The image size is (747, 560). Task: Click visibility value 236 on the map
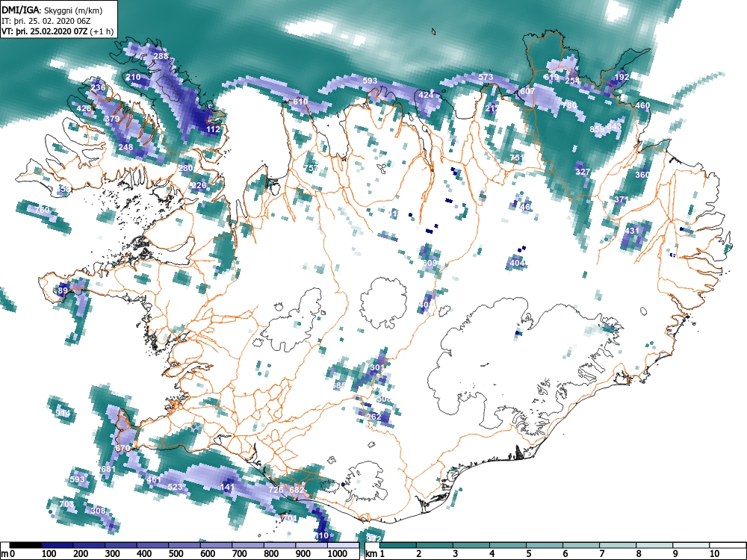pos(98,87)
